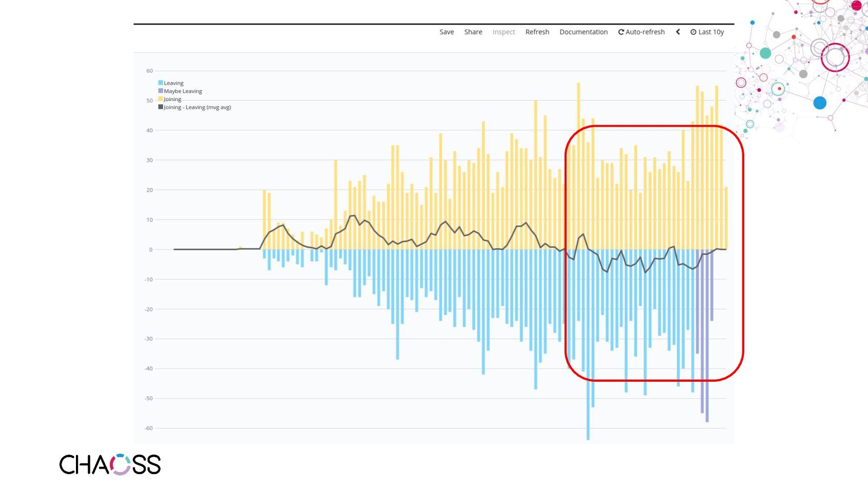Toggle the Maybe Leaving legend label
868x488 pixels.
point(183,91)
